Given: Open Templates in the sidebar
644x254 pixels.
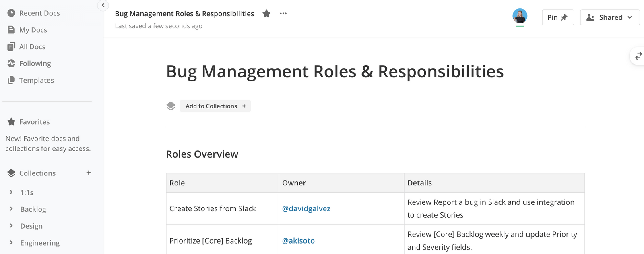Looking at the screenshot, I should (x=36, y=80).
